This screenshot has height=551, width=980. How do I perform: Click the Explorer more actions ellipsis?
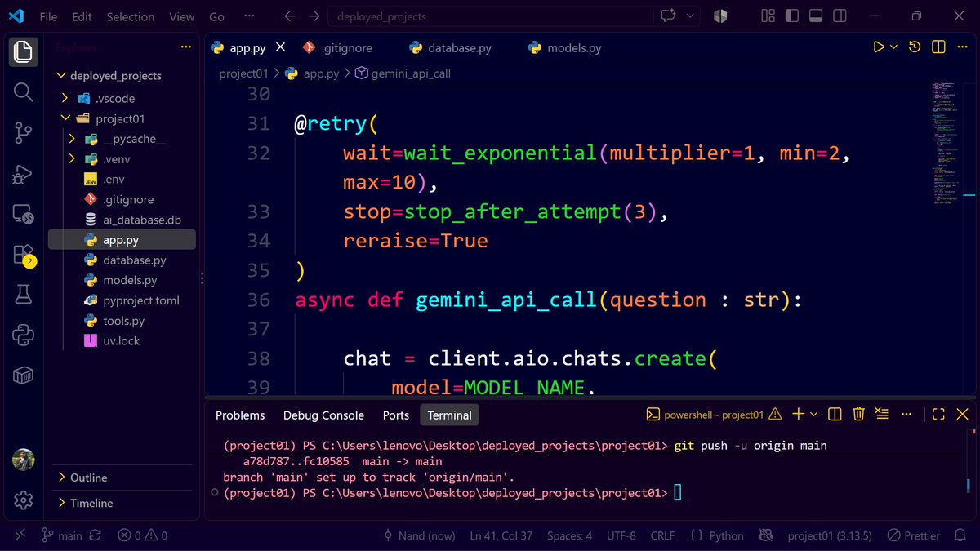(x=186, y=47)
